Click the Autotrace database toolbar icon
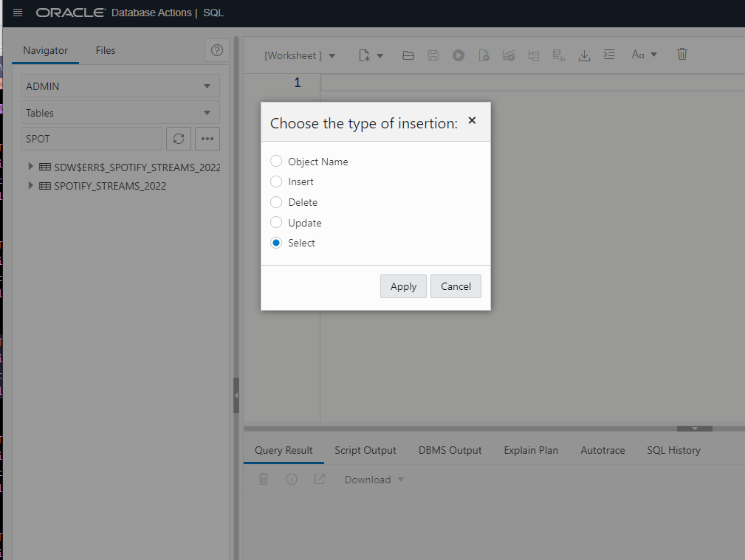745x560 pixels. (559, 55)
